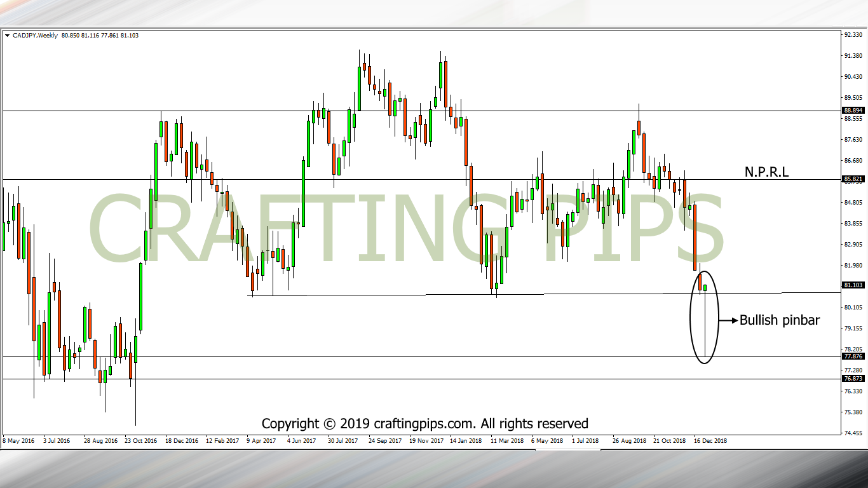Click the 3 Jul 2016 date label
Image resolution: width=868 pixels, height=488 pixels.
56,440
